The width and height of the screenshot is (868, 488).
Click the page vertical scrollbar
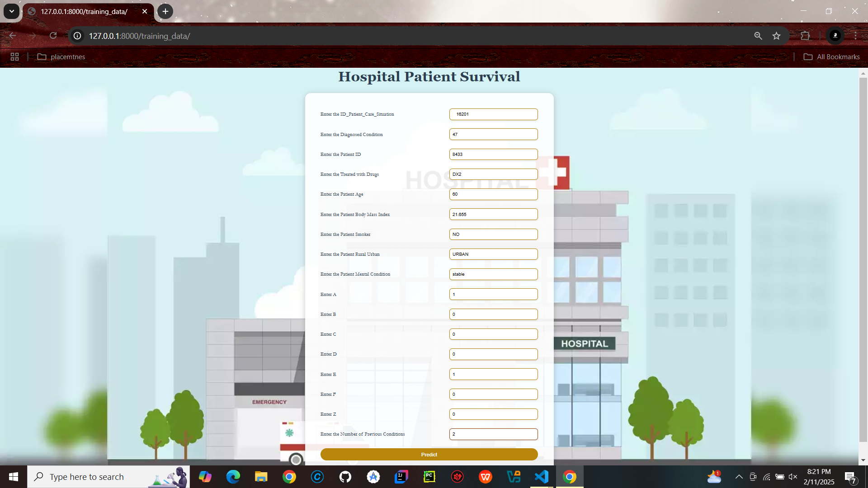point(863,260)
